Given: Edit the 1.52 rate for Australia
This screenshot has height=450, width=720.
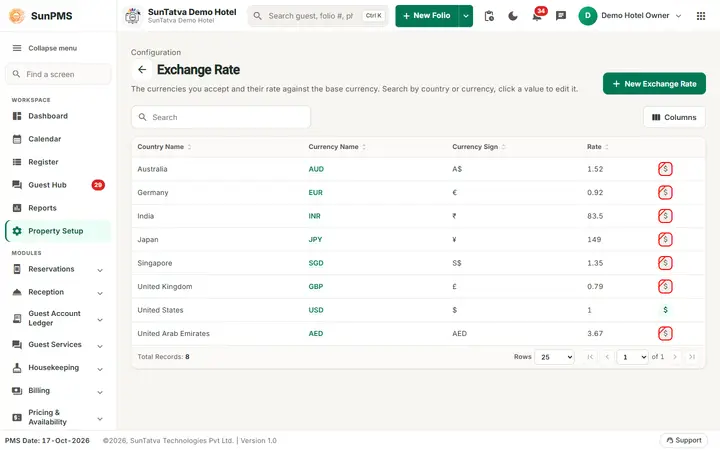Looking at the screenshot, I should tap(595, 169).
